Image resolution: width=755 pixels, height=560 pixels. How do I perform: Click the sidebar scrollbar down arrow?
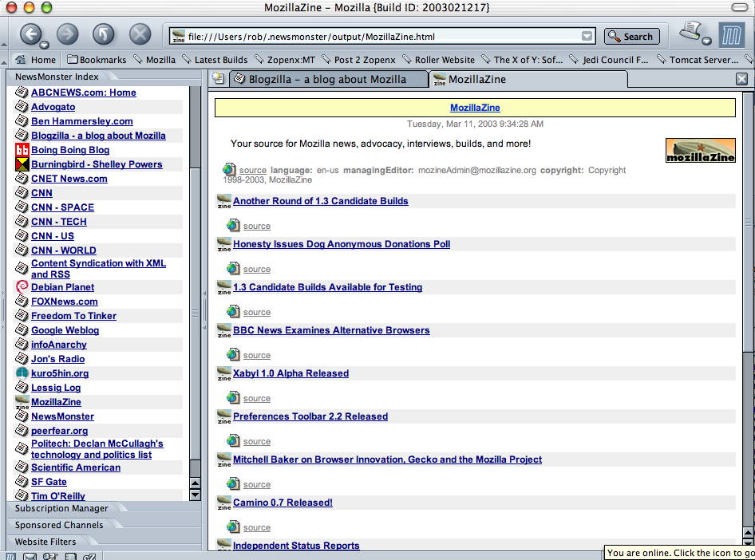195,495
